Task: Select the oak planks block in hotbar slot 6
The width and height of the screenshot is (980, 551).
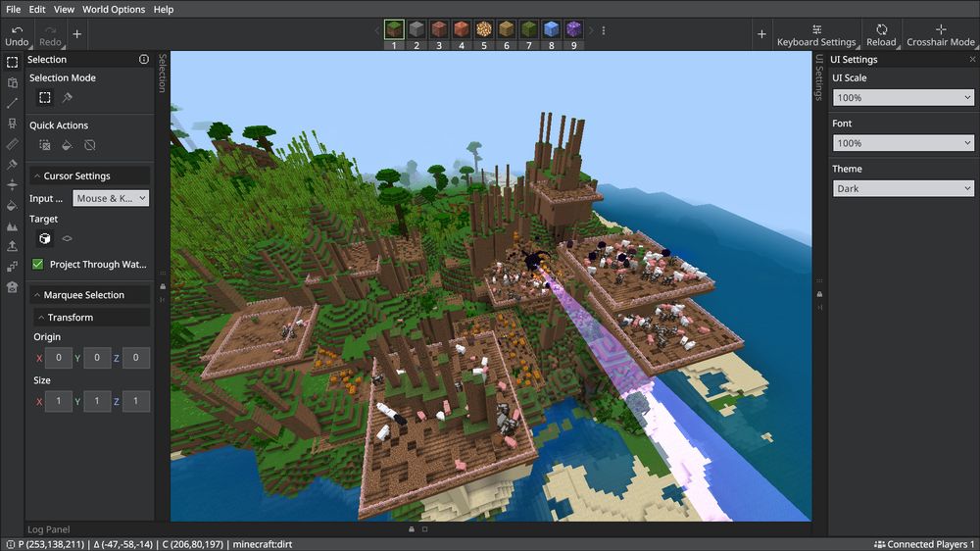Action: click(507, 29)
